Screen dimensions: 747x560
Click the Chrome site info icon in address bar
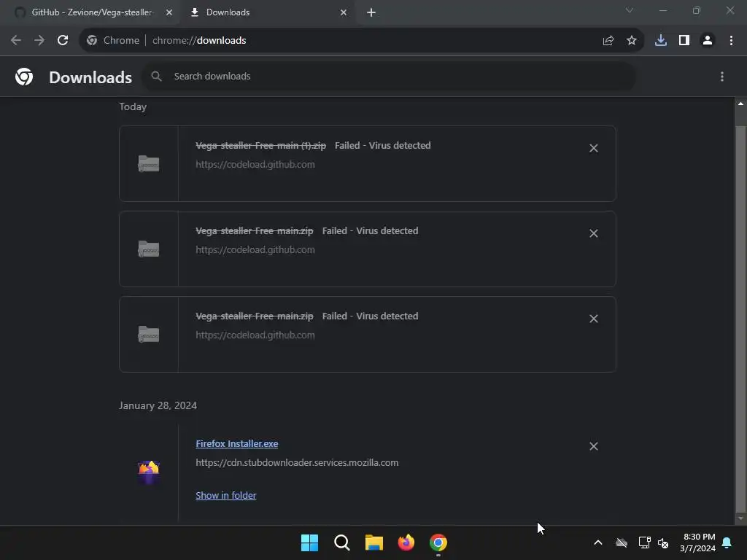pos(92,41)
